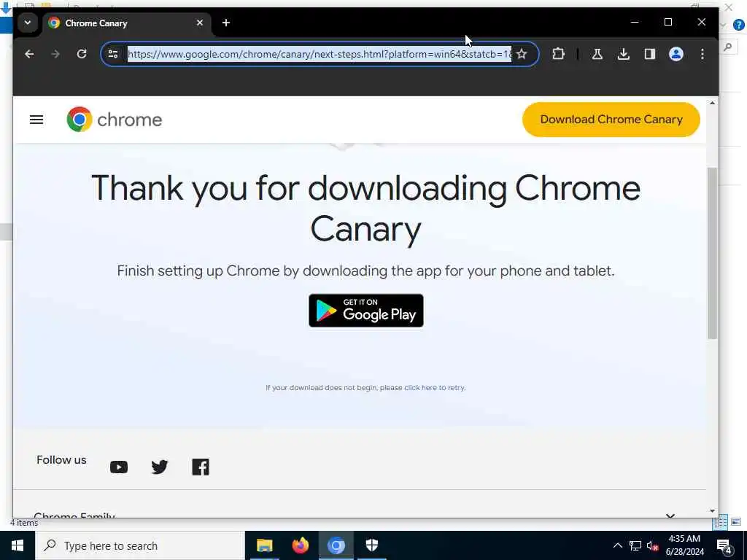
Task: Open the Windows Start menu
Action: tap(18, 545)
